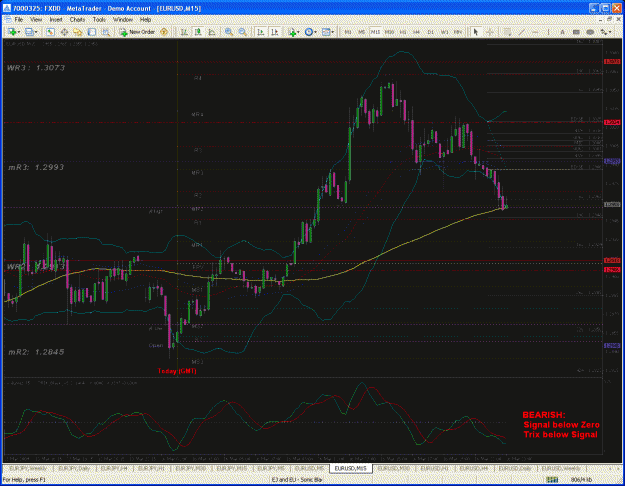This screenshot has width=625, height=486.
Task: Click the Zoom Out magnifier icon
Action: tap(242, 32)
